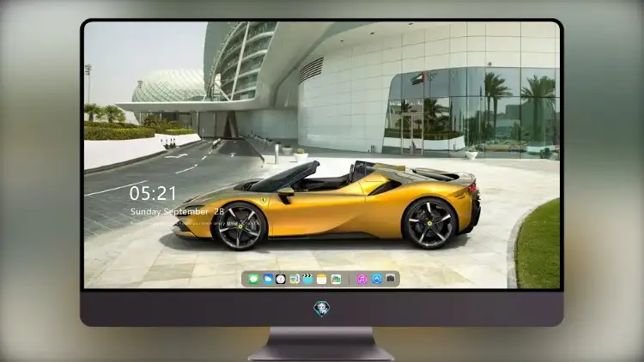The width and height of the screenshot is (644, 362).
Task: Open the pencil-and-ruler app icon in the dock
Action: (x=295, y=279)
